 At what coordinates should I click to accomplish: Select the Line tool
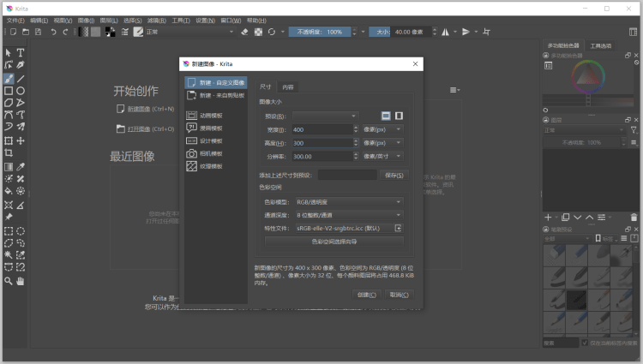[21, 79]
